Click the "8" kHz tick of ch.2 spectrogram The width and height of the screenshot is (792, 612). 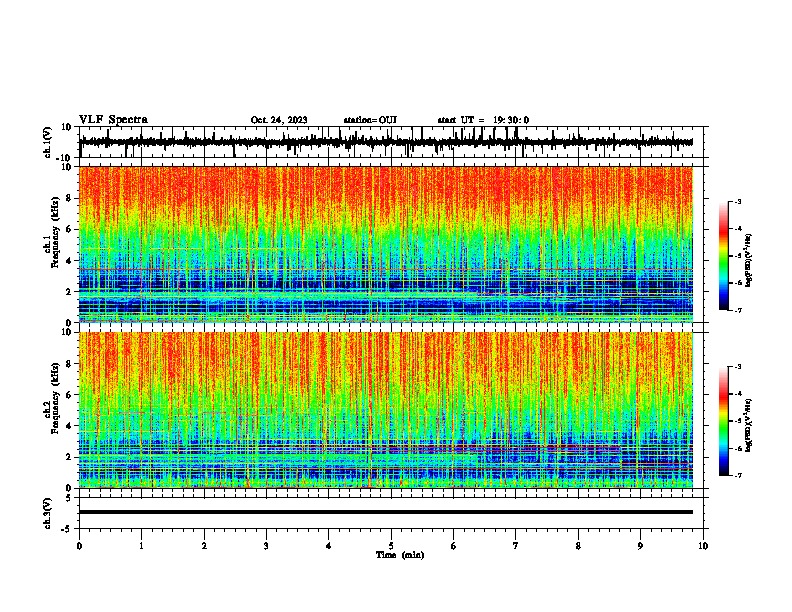[x=69, y=364]
